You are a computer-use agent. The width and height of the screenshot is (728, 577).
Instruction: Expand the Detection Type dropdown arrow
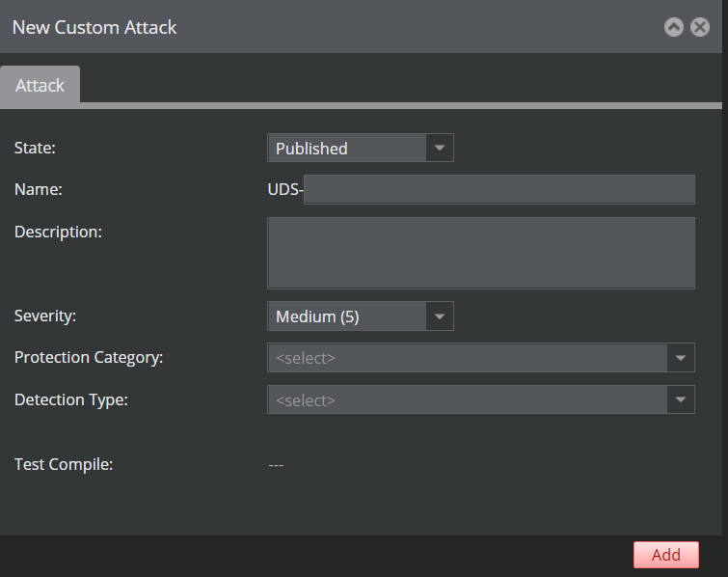tap(681, 399)
